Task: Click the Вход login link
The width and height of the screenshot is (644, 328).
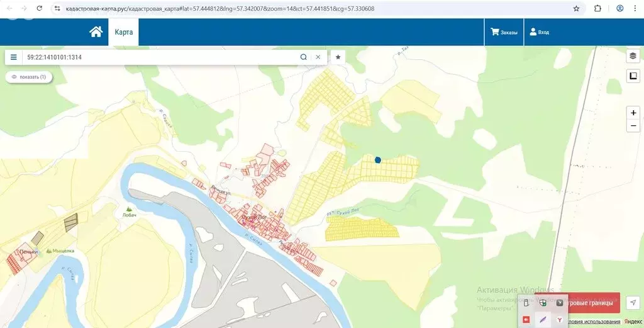Action: [x=540, y=32]
